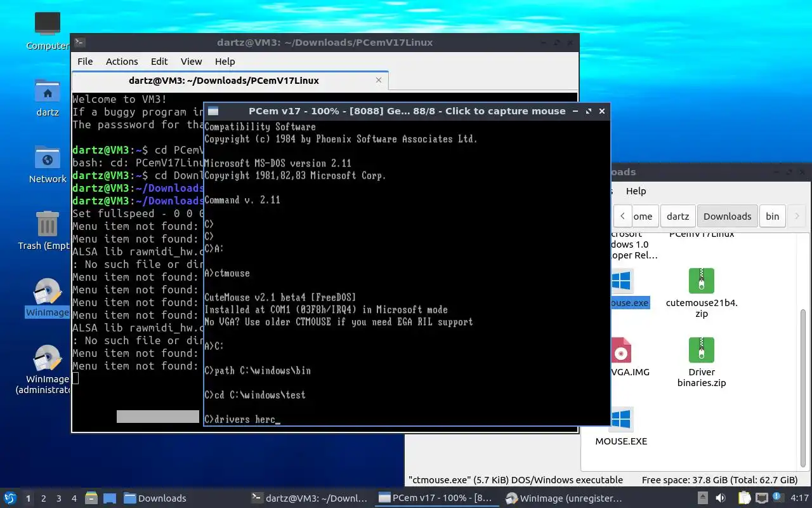Open the volume control tray icon

721,498
